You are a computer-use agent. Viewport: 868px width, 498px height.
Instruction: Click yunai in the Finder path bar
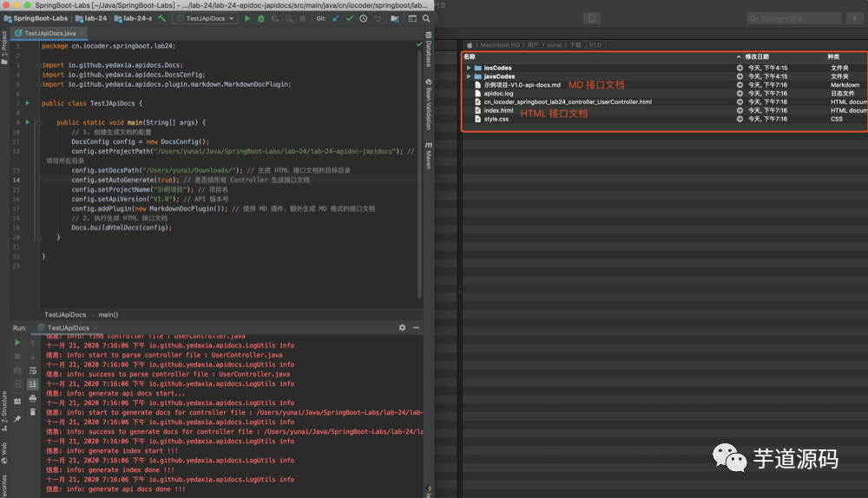(x=555, y=45)
